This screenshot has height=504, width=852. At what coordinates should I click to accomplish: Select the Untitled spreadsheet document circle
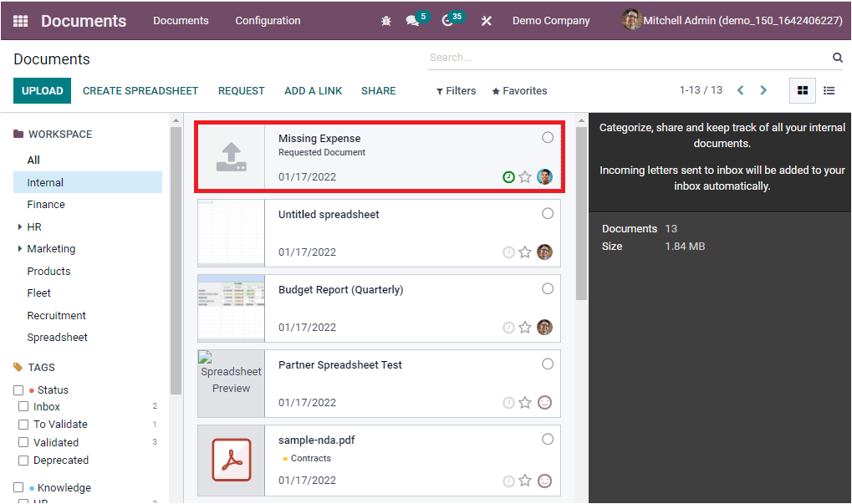point(548,213)
